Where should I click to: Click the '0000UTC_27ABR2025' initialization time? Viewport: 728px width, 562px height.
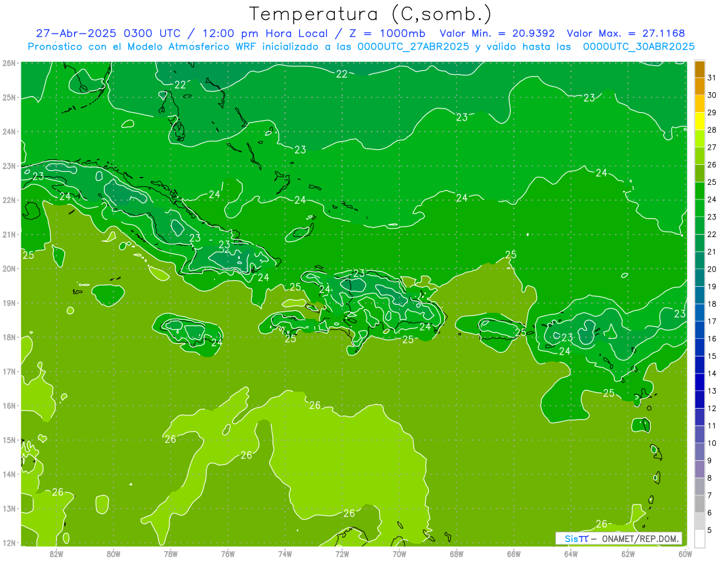coord(413,46)
